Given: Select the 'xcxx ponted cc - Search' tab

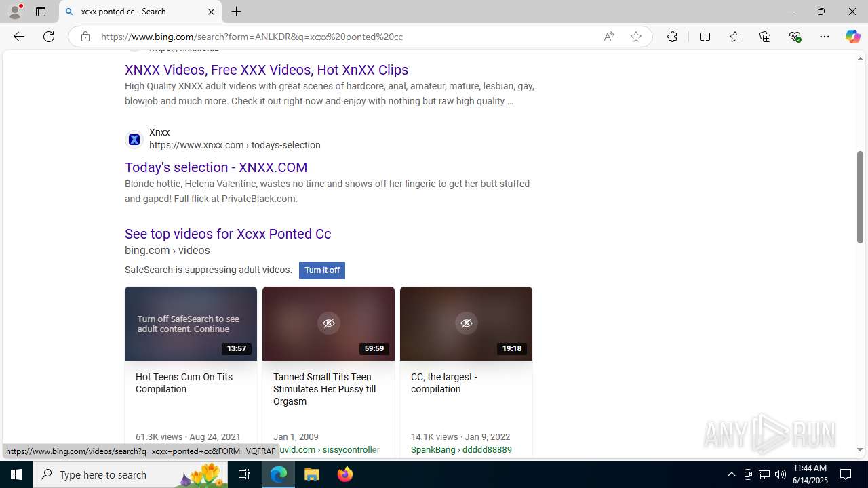Looking at the screenshot, I should (140, 12).
